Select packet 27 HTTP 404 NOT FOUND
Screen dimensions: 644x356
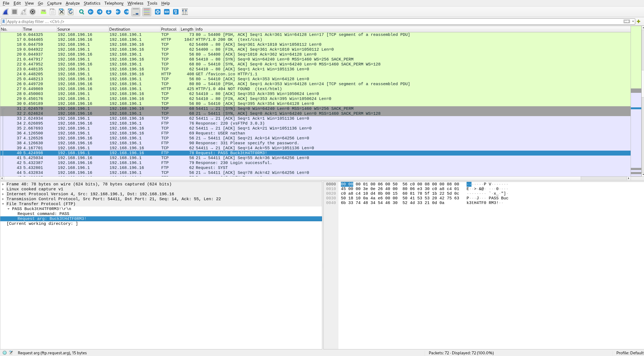(315, 89)
